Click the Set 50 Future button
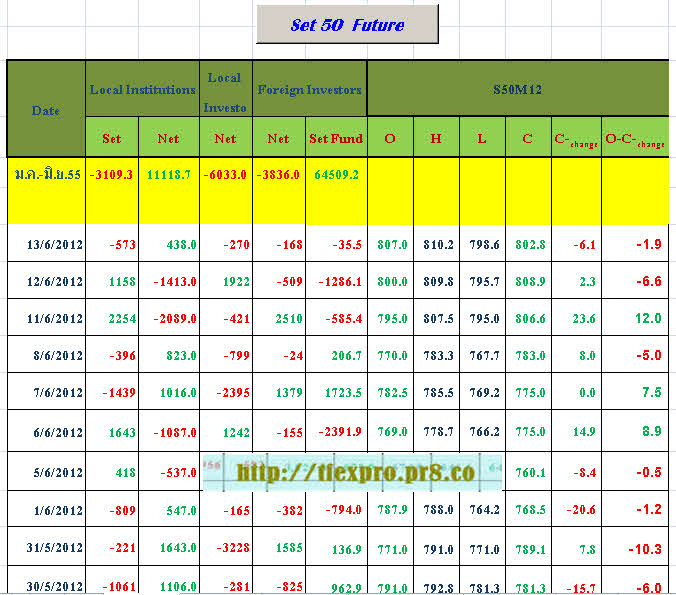 pos(347,25)
